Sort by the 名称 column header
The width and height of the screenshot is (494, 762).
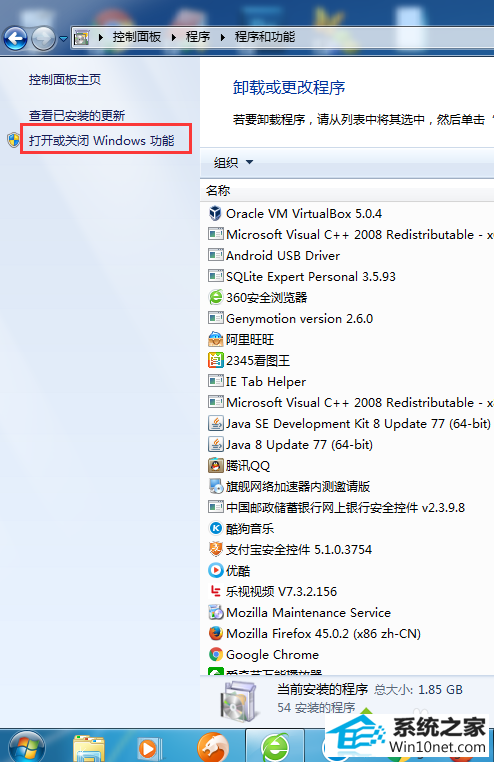coord(218,190)
